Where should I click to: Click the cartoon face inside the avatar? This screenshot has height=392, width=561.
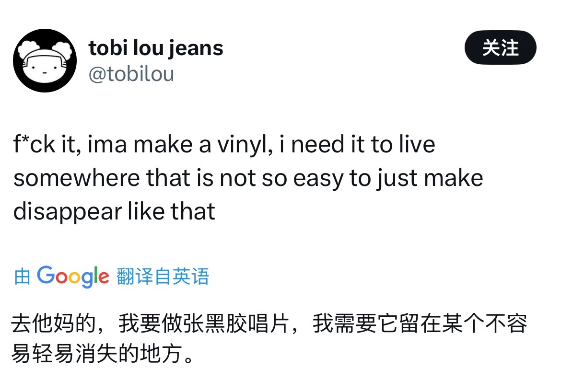pos(45,69)
